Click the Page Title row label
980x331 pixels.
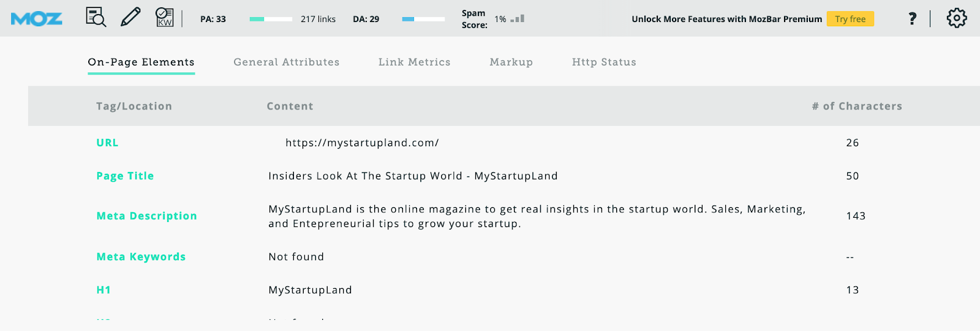coord(125,176)
